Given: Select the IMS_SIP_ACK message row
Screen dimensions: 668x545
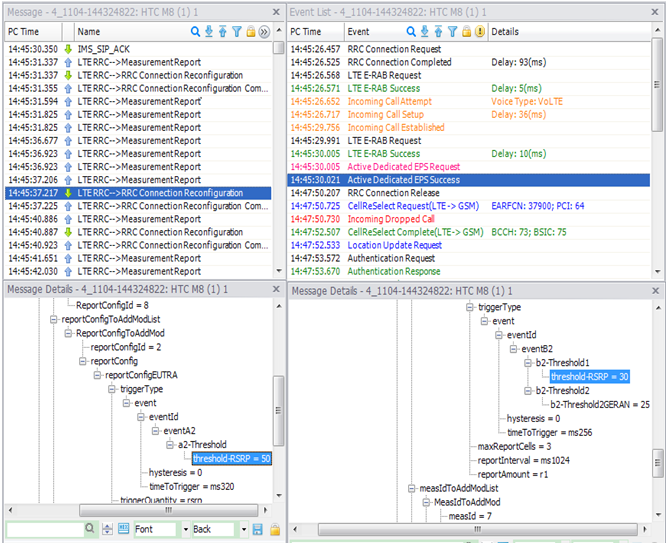Looking at the screenshot, I should [104, 48].
